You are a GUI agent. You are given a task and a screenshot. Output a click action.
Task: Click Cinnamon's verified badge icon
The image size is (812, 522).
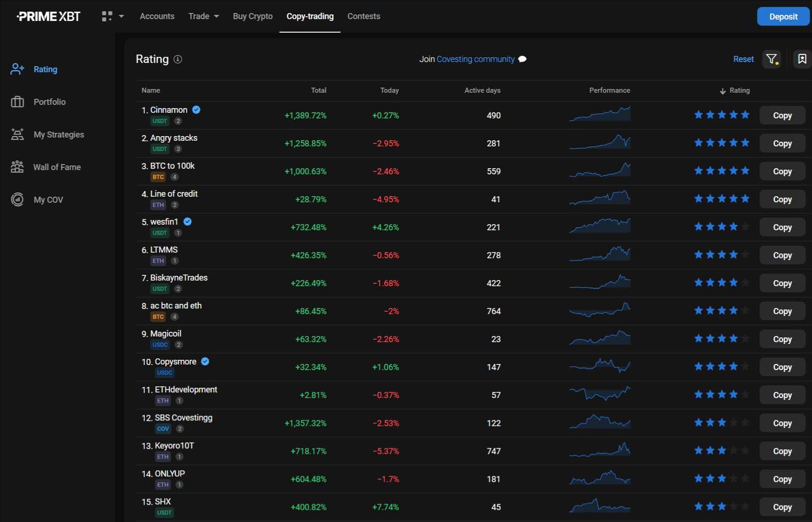196,110
